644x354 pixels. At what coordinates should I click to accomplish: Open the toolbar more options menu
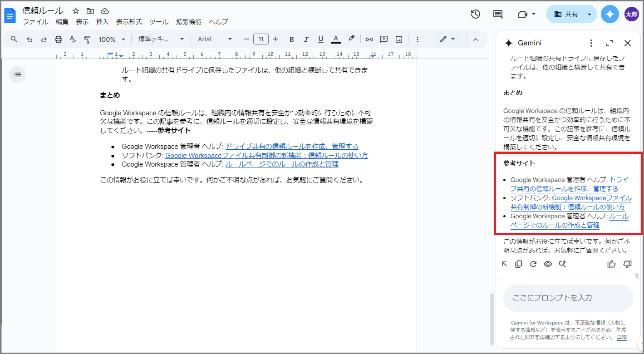[x=418, y=39]
